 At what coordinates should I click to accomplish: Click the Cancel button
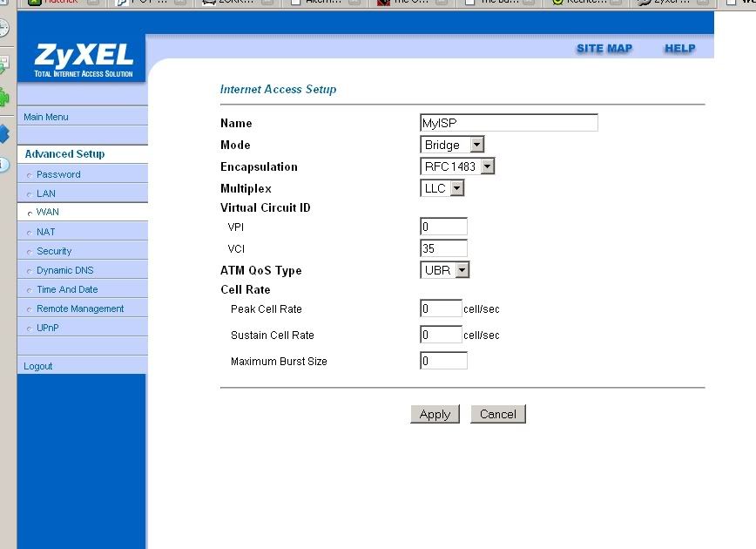[x=498, y=414]
